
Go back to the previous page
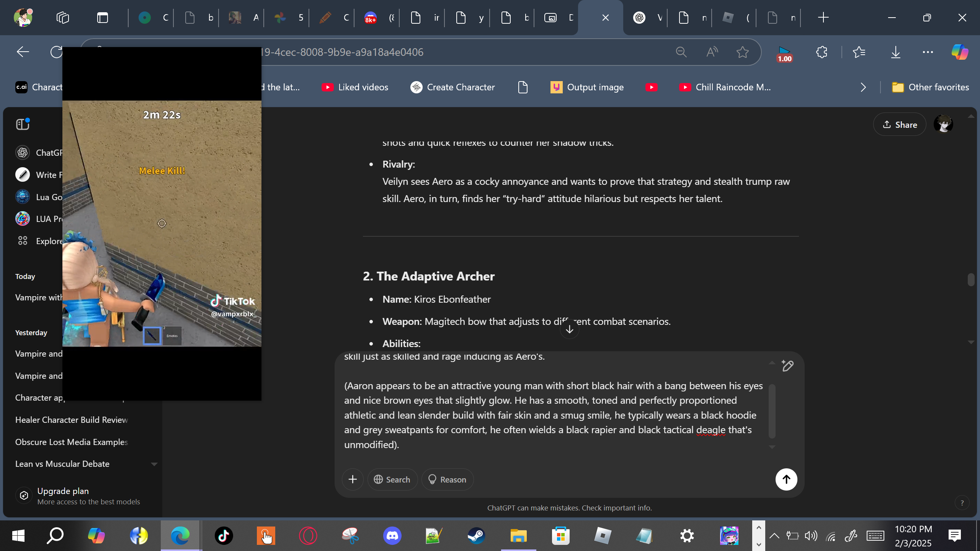23,52
